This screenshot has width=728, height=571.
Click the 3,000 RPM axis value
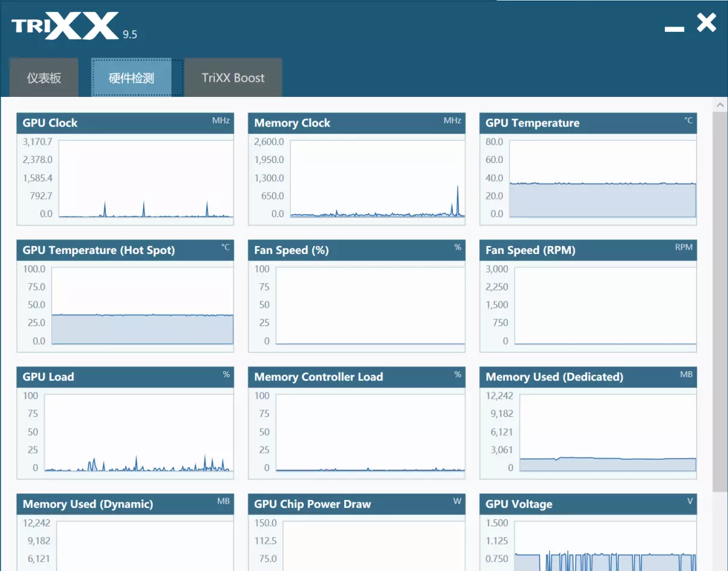[x=497, y=269]
